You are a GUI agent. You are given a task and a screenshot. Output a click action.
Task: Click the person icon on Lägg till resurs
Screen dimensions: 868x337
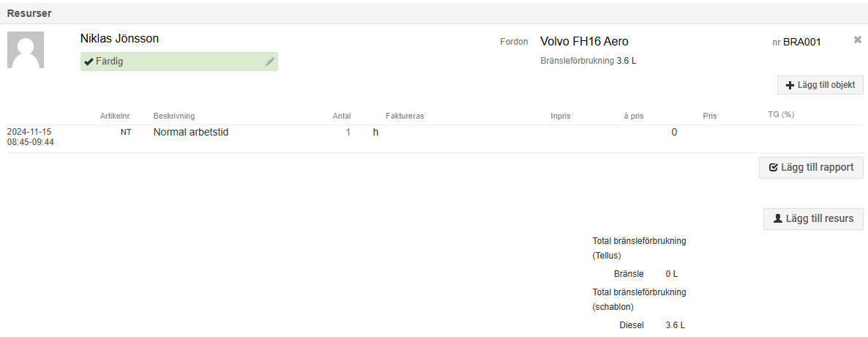coord(778,218)
